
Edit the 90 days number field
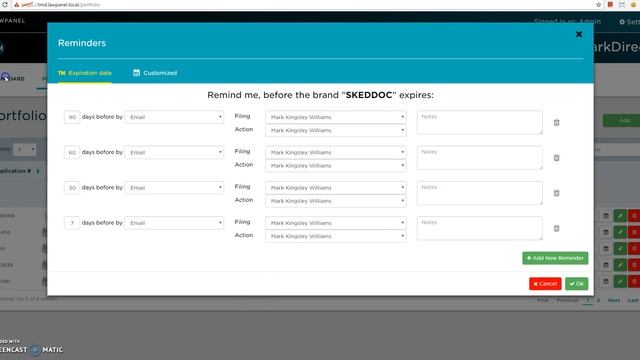pyautogui.click(x=72, y=117)
